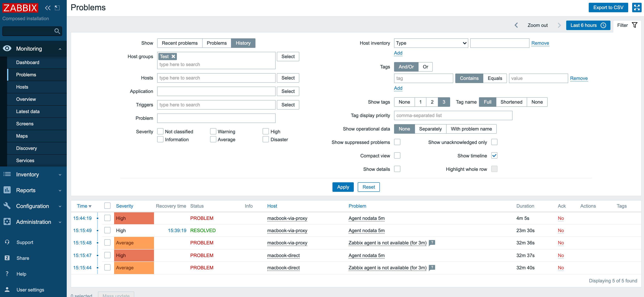Screen dimensions: 644x297
Task: Open the Screens menu item
Action: [37, 124]
